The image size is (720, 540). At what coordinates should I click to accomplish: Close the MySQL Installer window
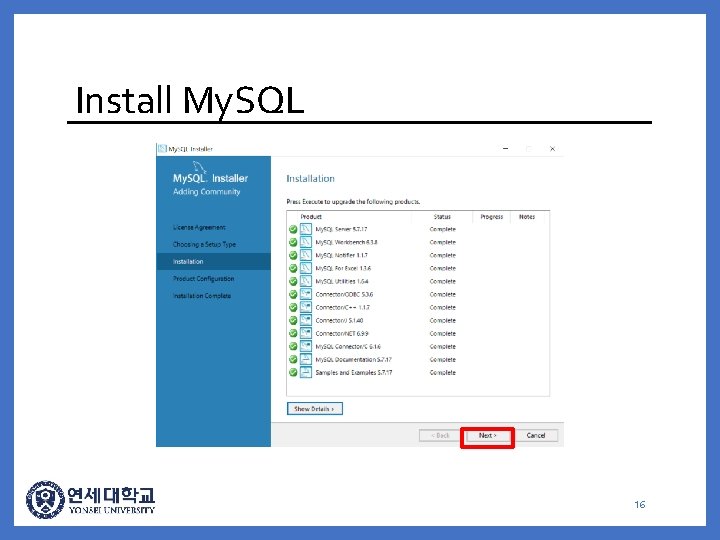[x=552, y=149]
